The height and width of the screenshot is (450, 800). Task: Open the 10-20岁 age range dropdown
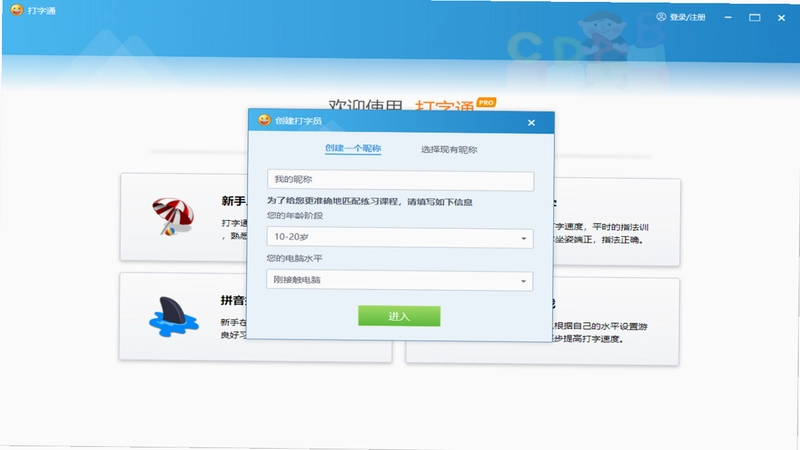click(400, 238)
